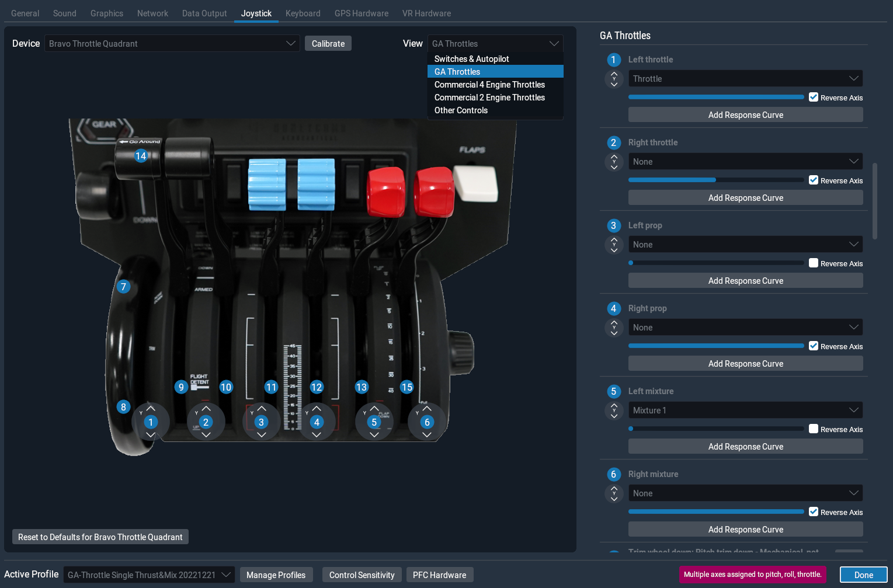Click badge 11 on the middle lever

point(271,387)
